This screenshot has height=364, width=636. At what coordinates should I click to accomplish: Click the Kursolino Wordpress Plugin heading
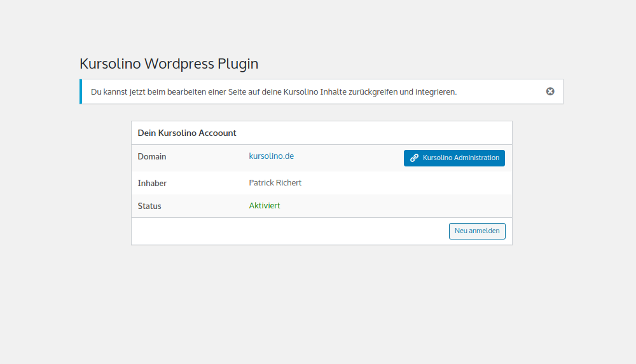click(x=169, y=64)
